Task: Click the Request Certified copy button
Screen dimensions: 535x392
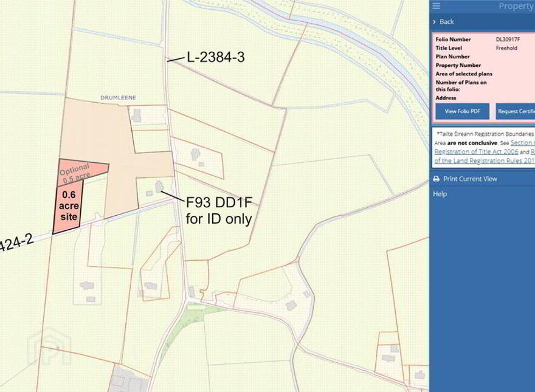Action: click(x=515, y=111)
